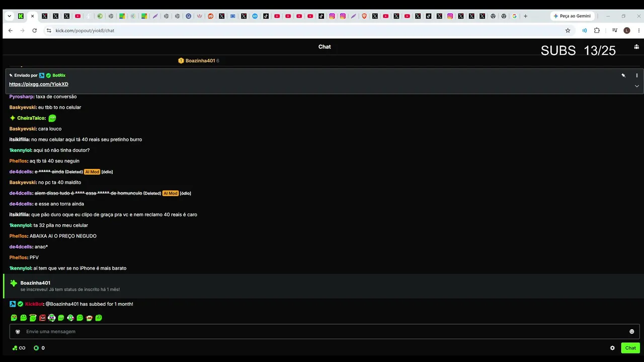Select message 'taxa de conversão'

pyautogui.click(x=56, y=97)
